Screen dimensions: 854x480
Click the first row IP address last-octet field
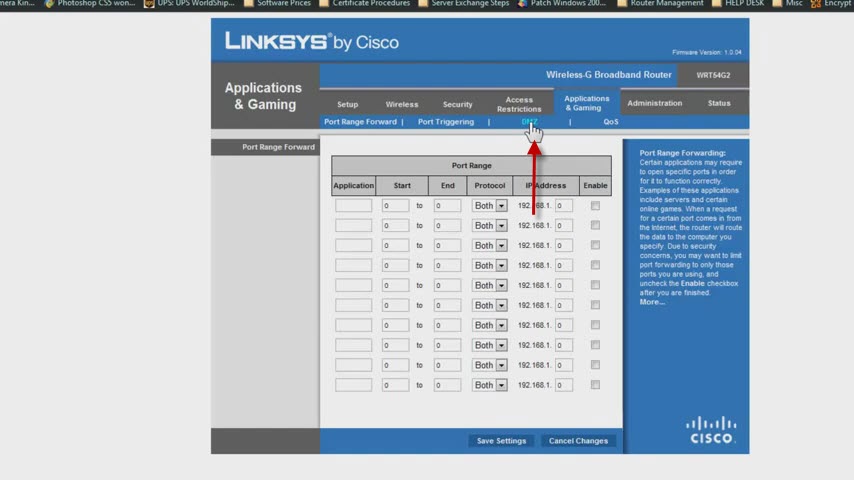point(564,205)
